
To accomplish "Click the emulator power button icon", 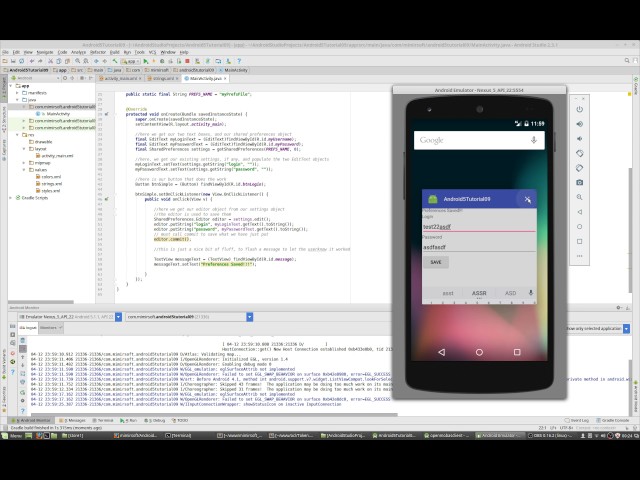I will pyautogui.click(x=579, y=109).
